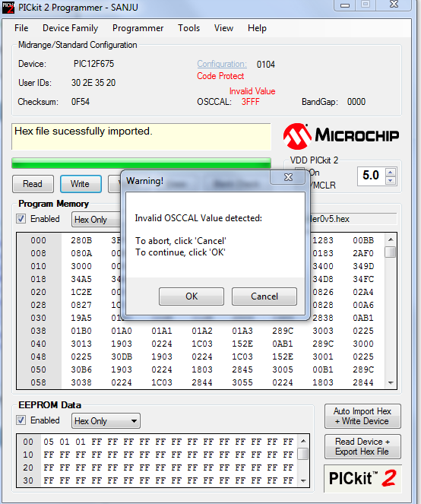The width and height of the screenshot is (421, 504).
Task: Open the Programmer menu
Action: click(138, 28)
